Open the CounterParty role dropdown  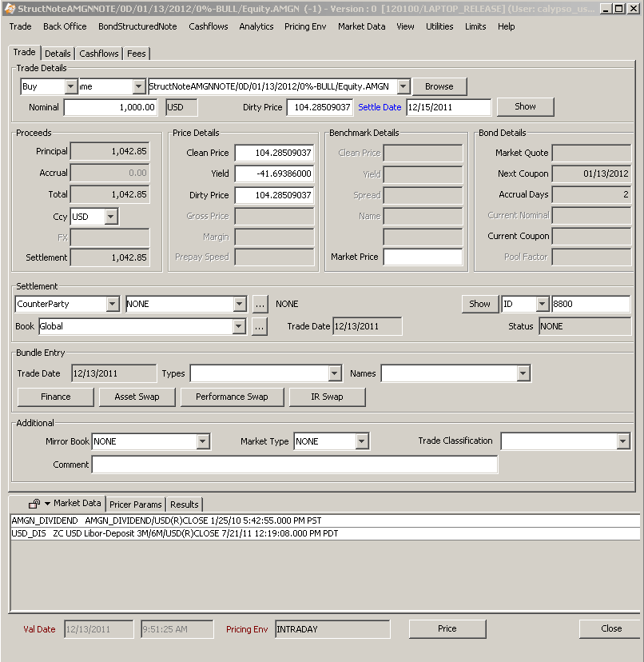click(112, 304)
